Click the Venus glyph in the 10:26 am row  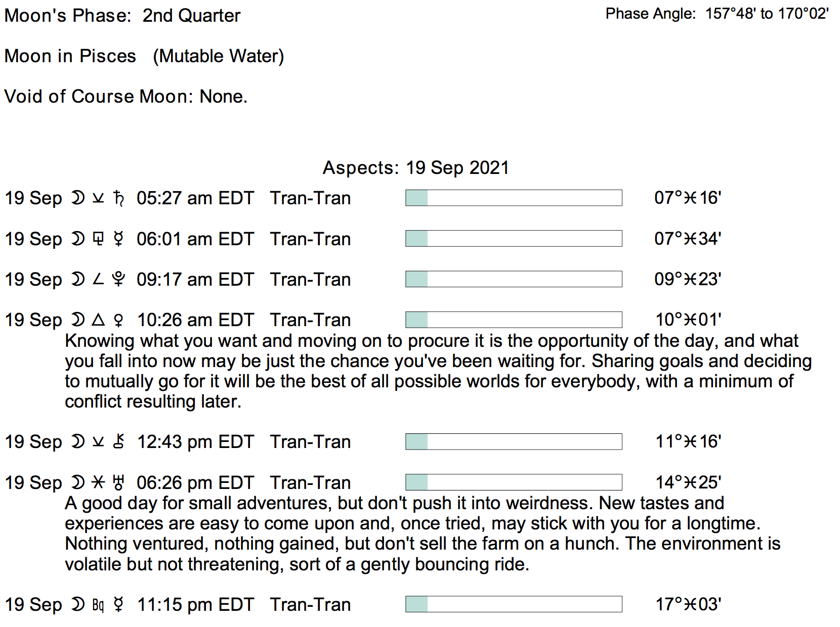[x=118, y=320]
